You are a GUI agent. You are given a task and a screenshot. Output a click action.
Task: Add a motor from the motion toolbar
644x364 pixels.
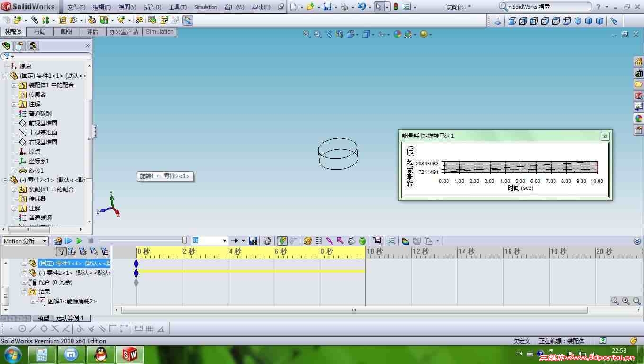(308, 241)
